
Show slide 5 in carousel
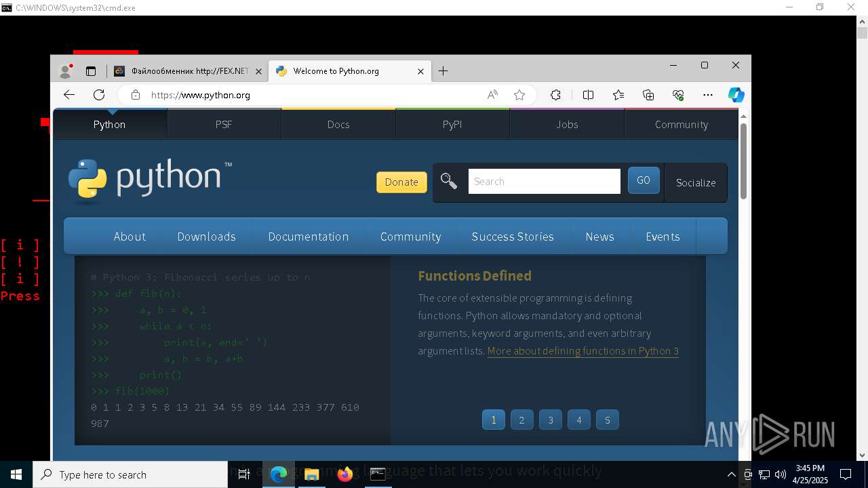607,420
